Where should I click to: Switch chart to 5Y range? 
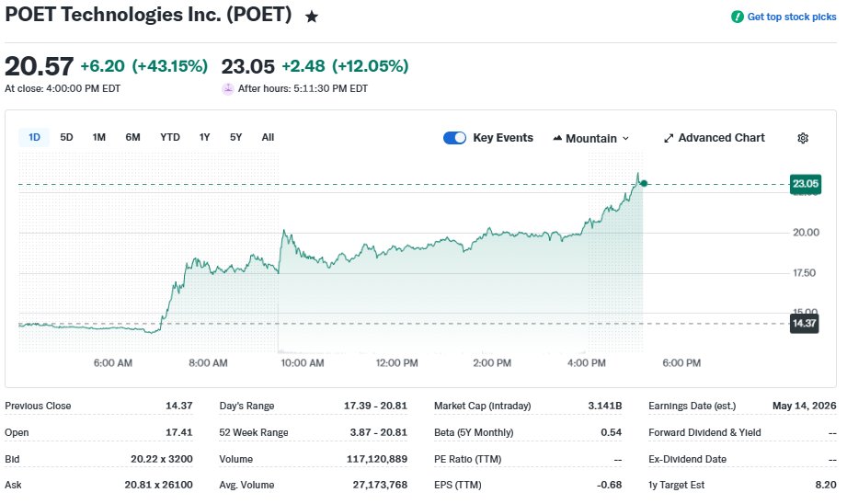(235, 137)
